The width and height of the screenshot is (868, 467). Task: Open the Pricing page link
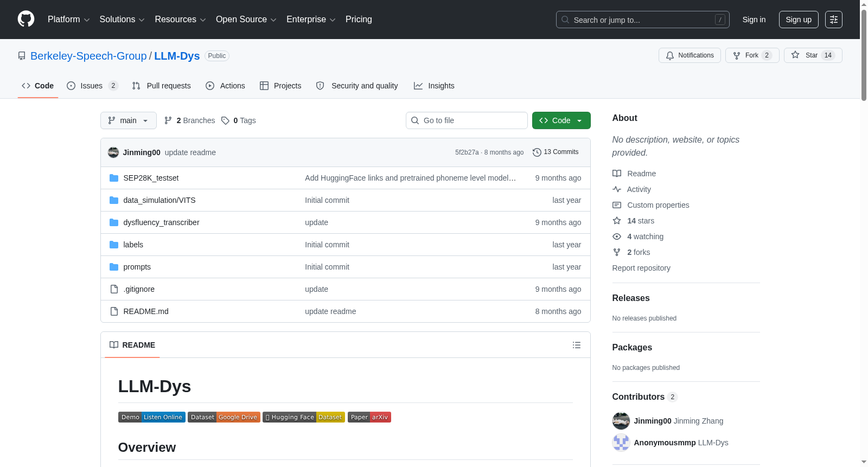coord(359,20)
